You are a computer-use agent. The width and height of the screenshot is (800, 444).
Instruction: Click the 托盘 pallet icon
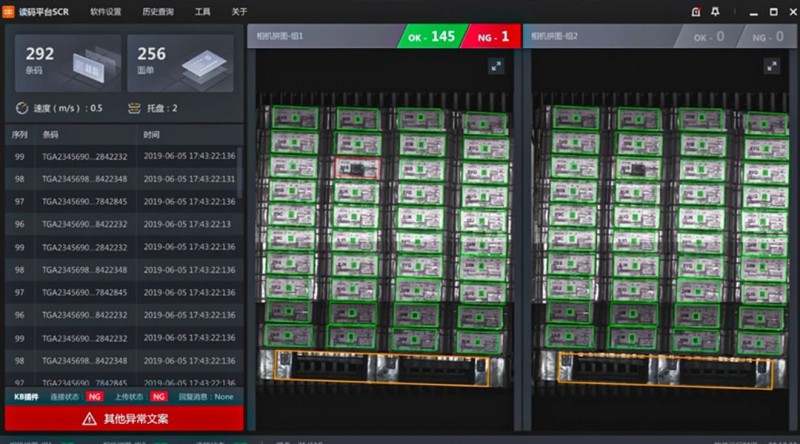[135, 108]
